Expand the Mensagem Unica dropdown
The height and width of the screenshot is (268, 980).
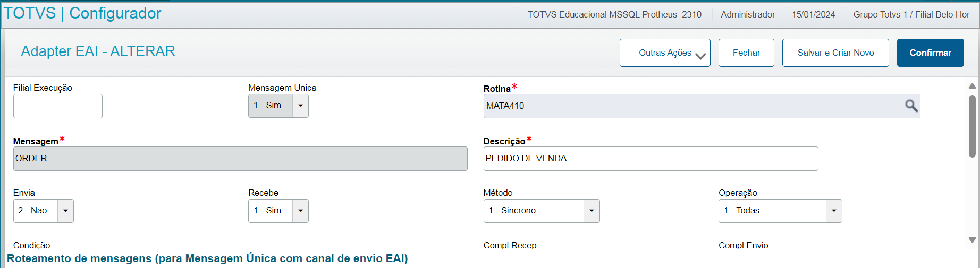pos(300,106)
